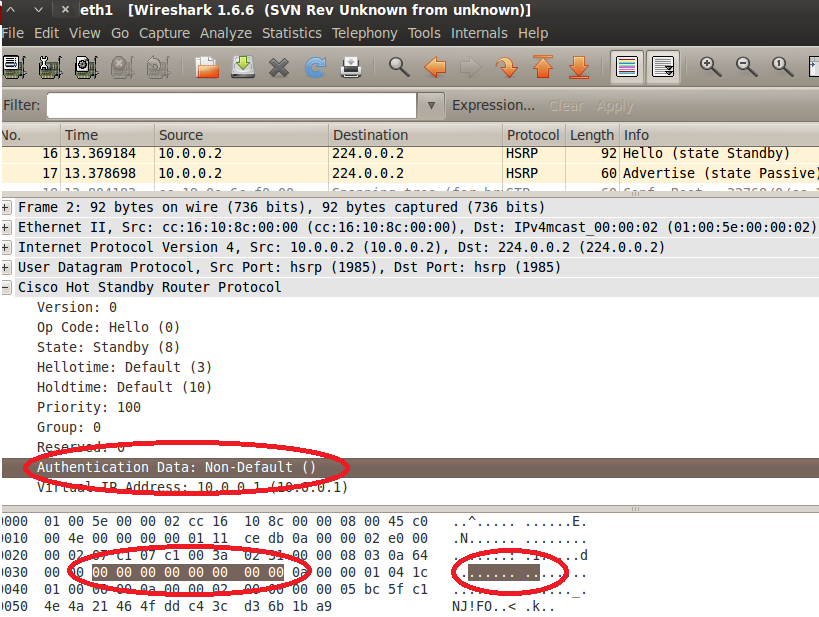This screenshot has width=819, height=617.
Task: Expand Internet Protocol Version 4 node
Action: [6, 248]
